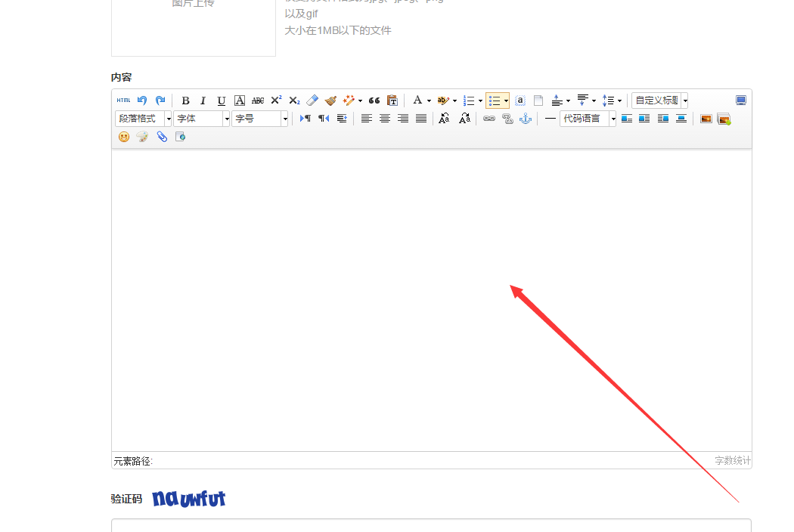This screenshot has height=532, width=794.
Task: Toggle subscript formatting
Action: pos(294,101)
